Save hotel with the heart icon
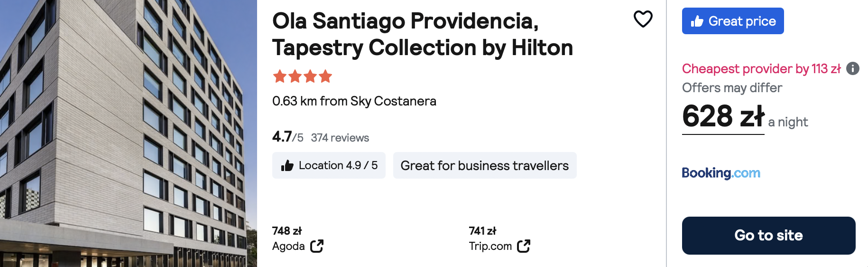Screen dimensions: 868x267 pos(643,19)
